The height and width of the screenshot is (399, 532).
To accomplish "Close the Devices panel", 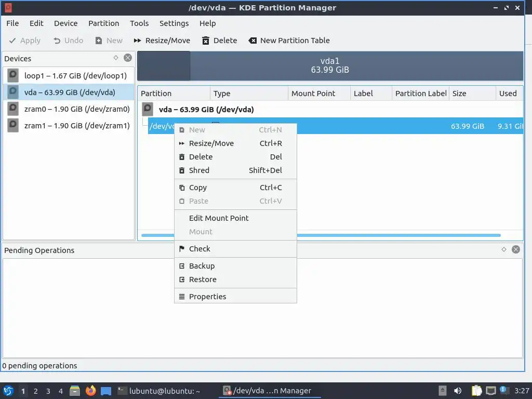I will 128,58.
